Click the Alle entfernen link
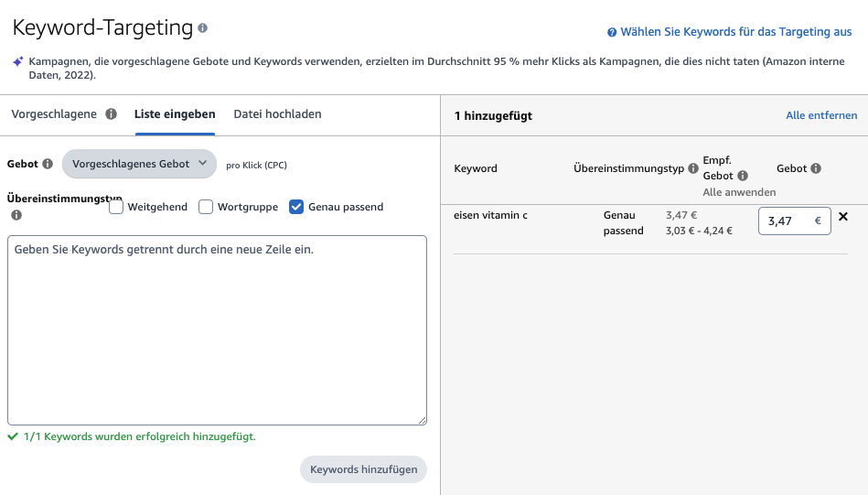868x495 pixels. 821,115
